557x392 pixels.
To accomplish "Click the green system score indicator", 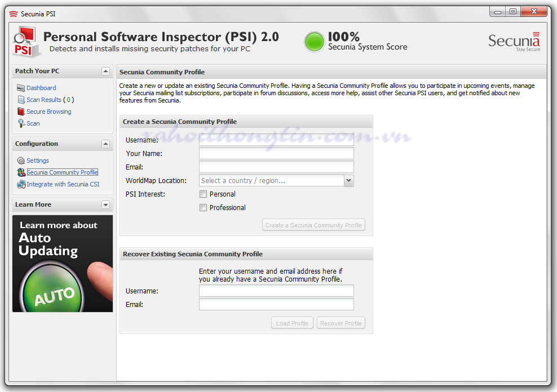I will click(315, 42).
